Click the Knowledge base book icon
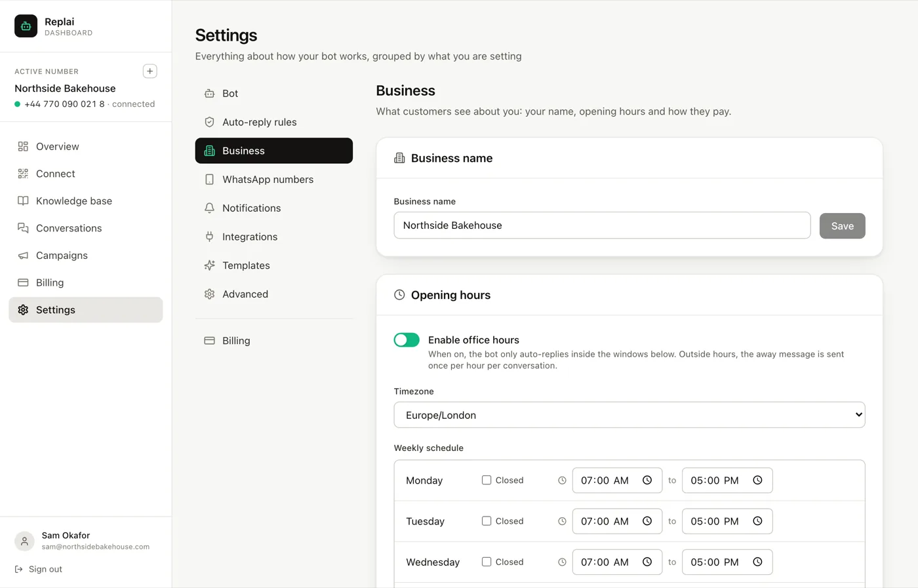 (x=23, y=201)
